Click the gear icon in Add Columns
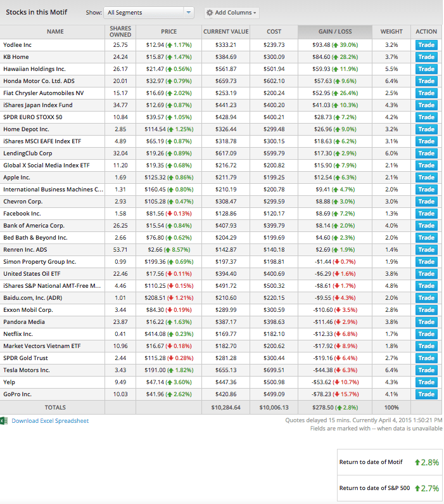Screen dimensions: 444x504 click(x=210, y=13)
